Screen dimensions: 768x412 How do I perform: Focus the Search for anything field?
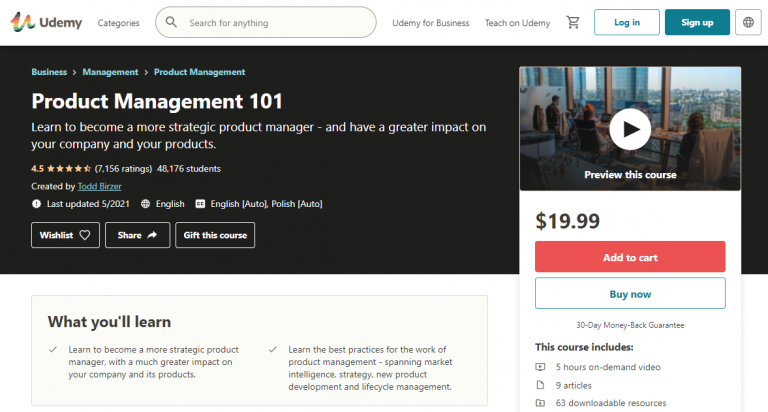click(x=275, y=22)
